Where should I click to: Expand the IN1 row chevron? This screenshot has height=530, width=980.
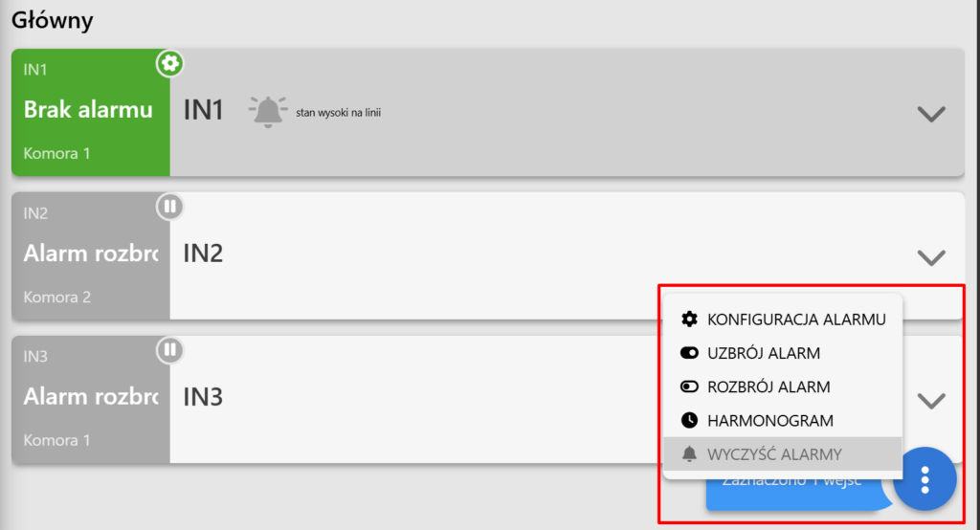pos(930,114)
